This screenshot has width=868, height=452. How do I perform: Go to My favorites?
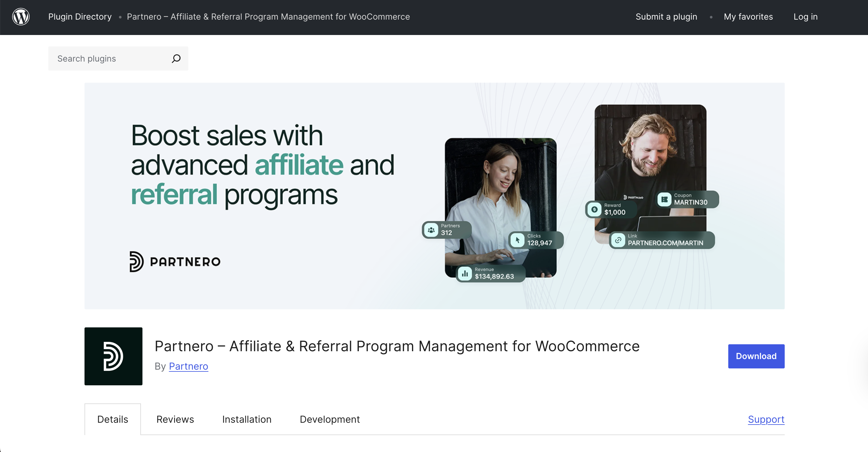748,17
